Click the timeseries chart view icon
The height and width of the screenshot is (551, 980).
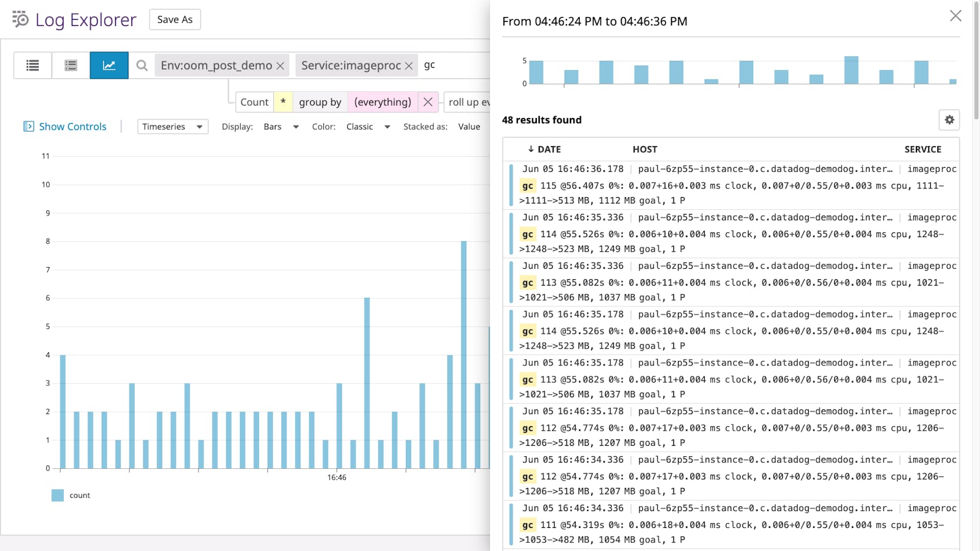coord(109,65)
